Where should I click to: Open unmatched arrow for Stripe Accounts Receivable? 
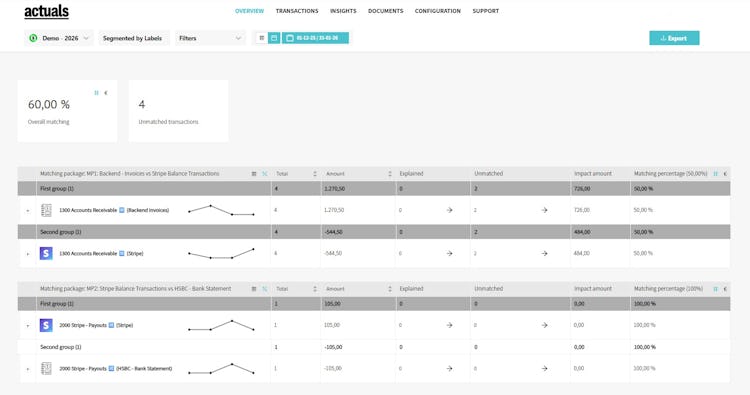point(544,253)
